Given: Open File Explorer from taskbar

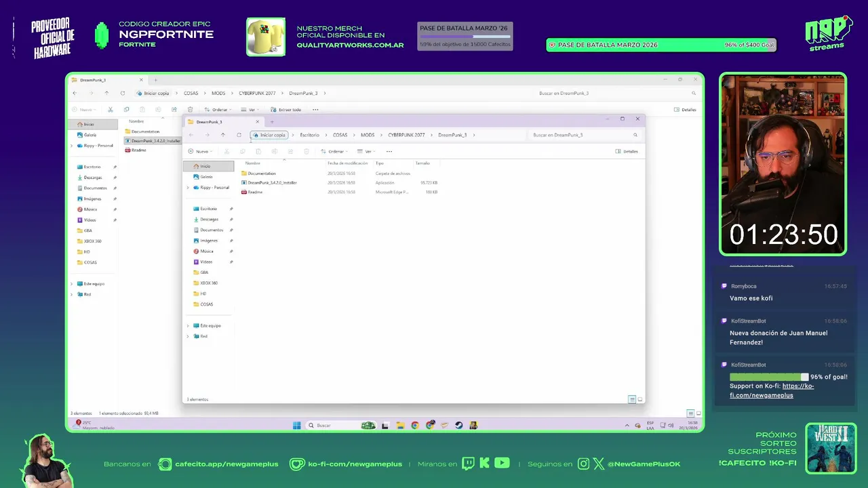Looking at the screenshot, I should (x=400, y=426).
